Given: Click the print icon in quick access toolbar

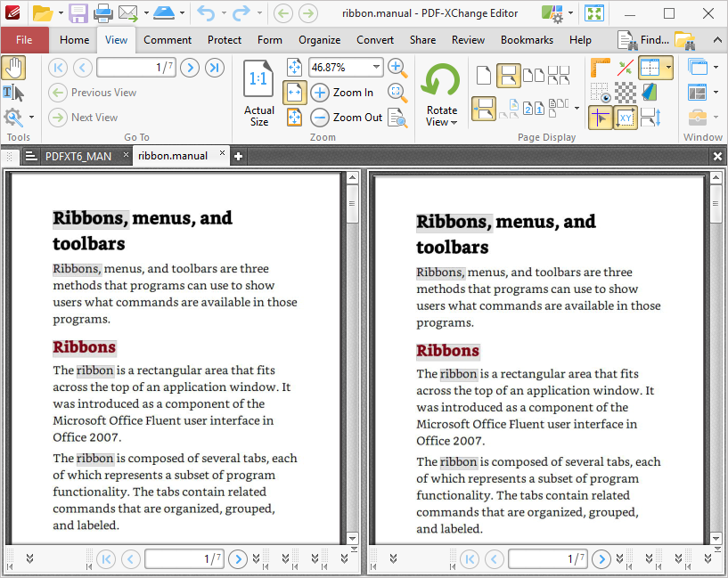Looking at the screenshot, I should click(x=103, y=13).
